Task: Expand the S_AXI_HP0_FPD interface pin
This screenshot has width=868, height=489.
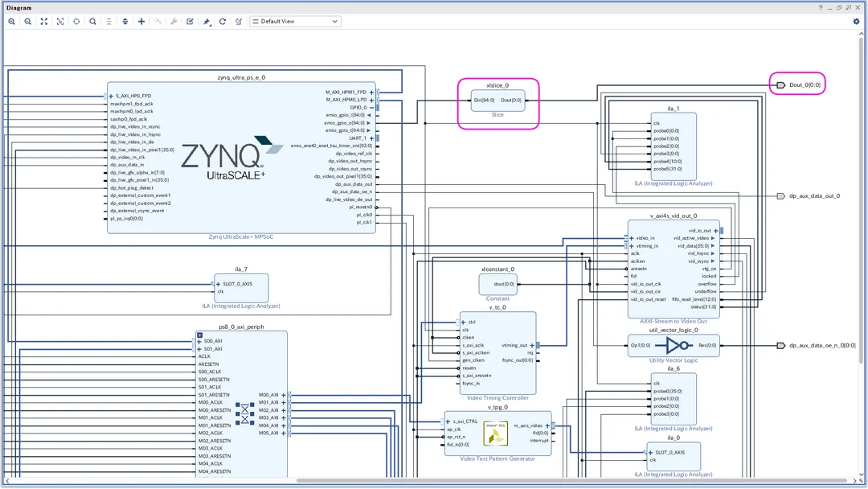Action: coord(111,96)
